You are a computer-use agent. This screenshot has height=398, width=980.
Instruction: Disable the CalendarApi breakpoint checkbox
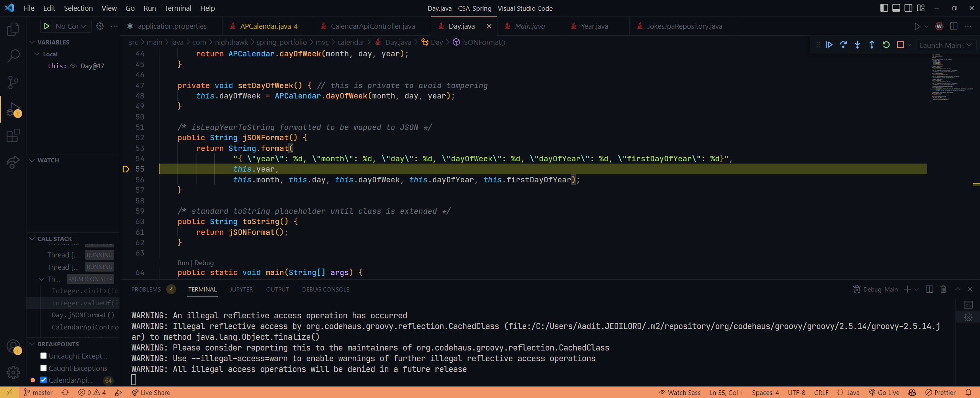(44, 380)
